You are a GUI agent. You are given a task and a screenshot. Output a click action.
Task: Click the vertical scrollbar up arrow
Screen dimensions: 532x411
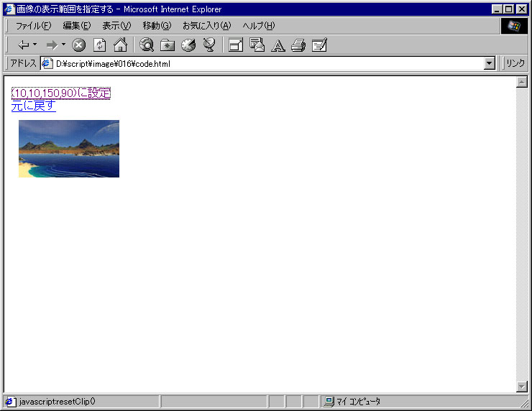522,82
